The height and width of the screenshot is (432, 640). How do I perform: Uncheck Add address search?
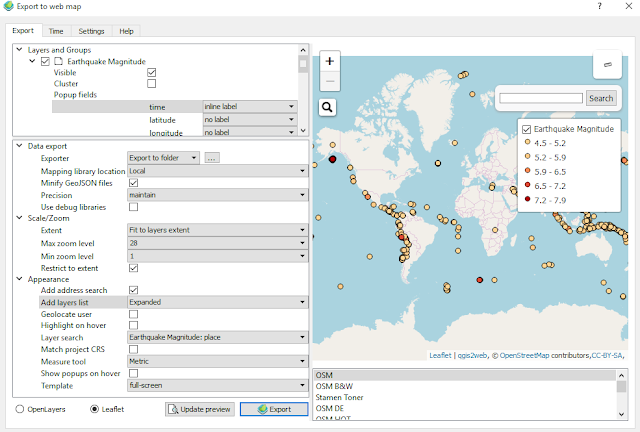pyautogui.click(x=133, y=290)
